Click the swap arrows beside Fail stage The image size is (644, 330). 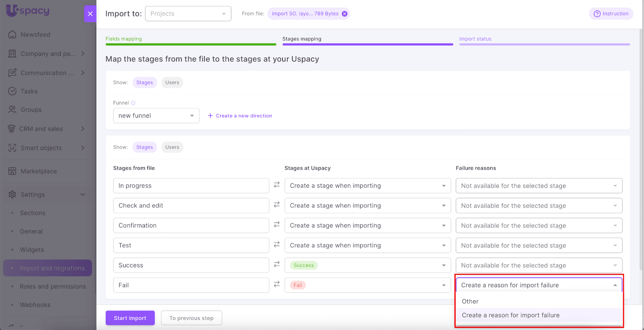[277, 284]
